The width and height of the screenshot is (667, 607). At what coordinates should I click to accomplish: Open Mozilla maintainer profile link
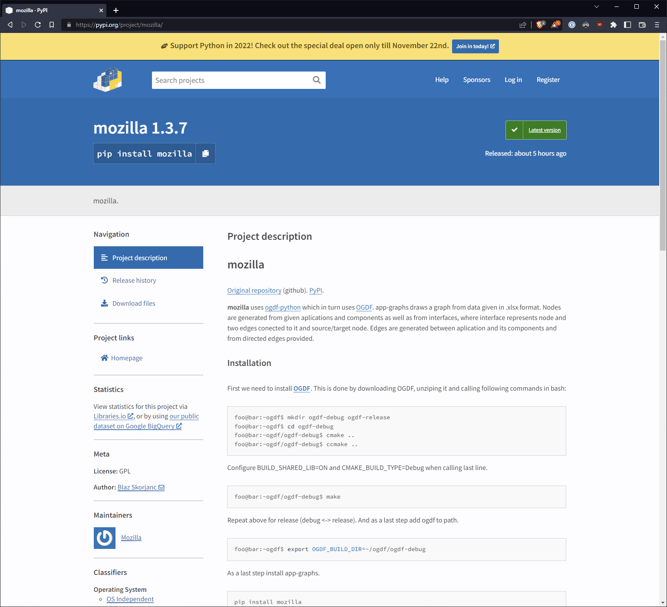click(131, 538)
